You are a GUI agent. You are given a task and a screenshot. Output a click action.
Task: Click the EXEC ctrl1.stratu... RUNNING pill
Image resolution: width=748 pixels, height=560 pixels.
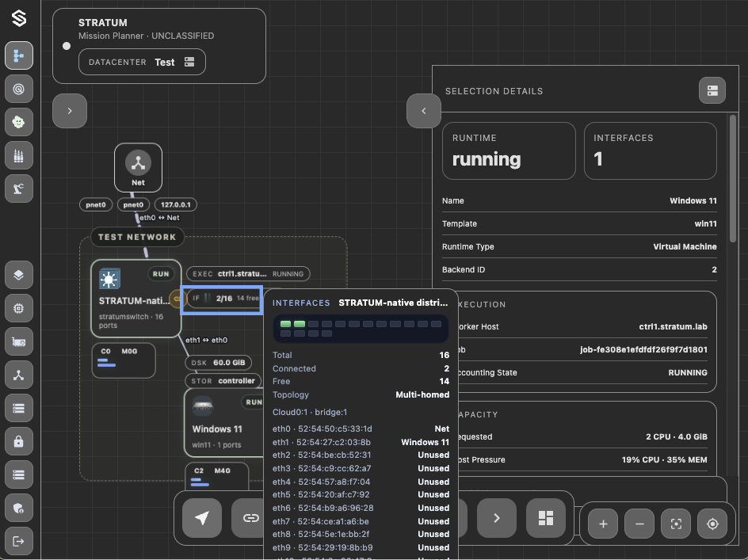[x=248, y=274]
